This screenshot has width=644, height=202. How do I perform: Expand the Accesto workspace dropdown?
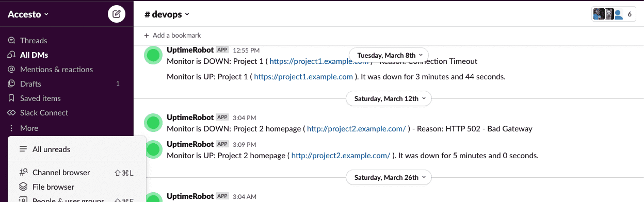28,14
